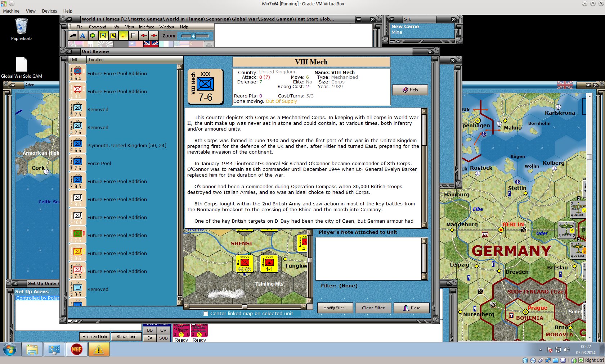Image resolution: width=605 pixels, height=364 pixels.
Task: Open the Interface menu
Action: (x=147, y=27)
